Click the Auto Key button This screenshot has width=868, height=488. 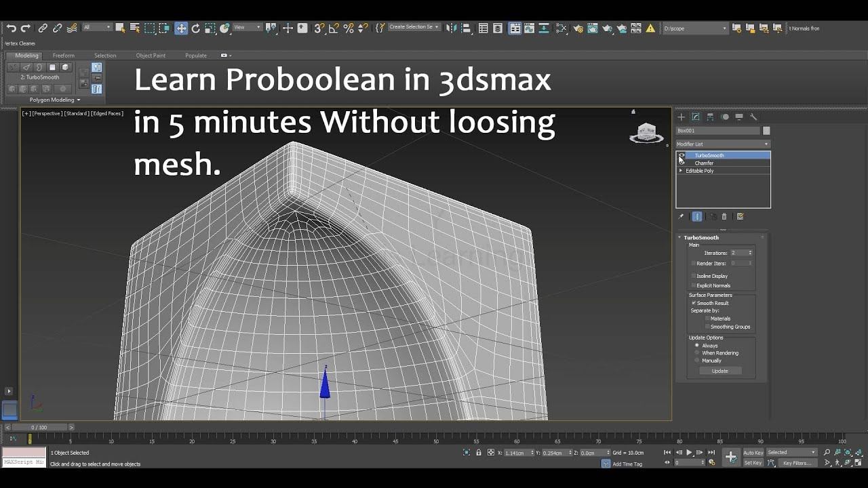pos(753,452)
